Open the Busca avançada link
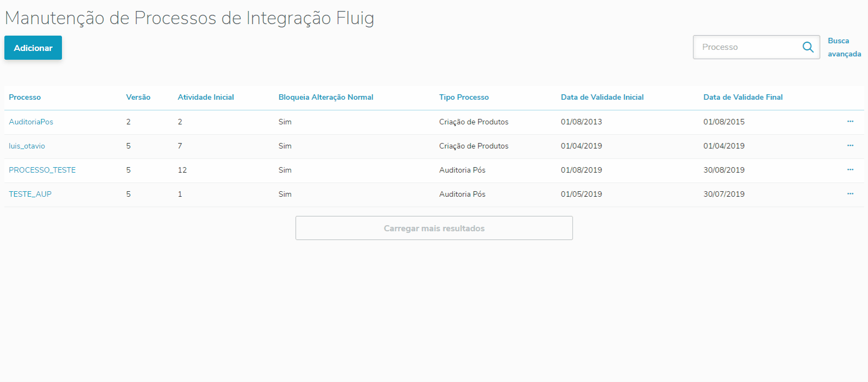This screenshot has width=868, height=382. coord(844,47)
